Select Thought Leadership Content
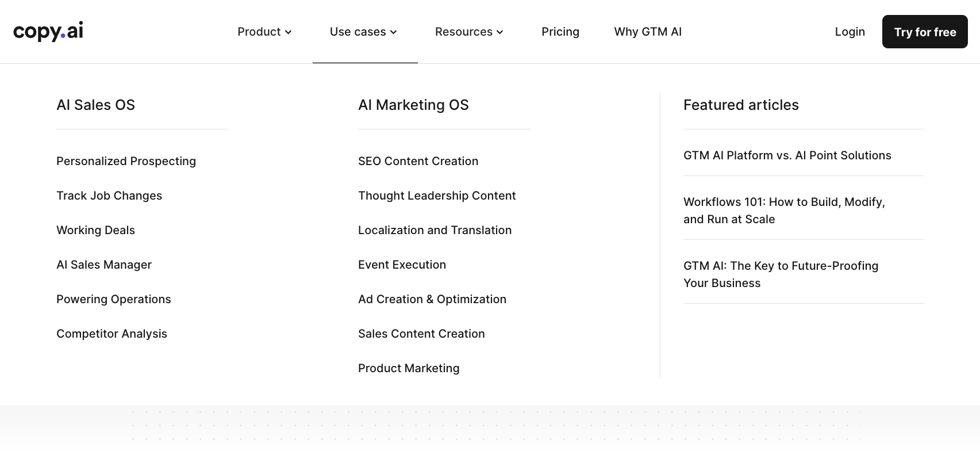This screenshot has height=451, width=980. coord(437,196)
